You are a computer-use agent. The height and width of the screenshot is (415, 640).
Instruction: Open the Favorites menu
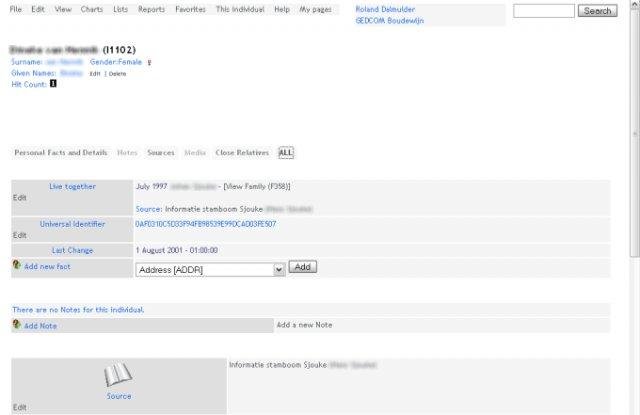190,9
